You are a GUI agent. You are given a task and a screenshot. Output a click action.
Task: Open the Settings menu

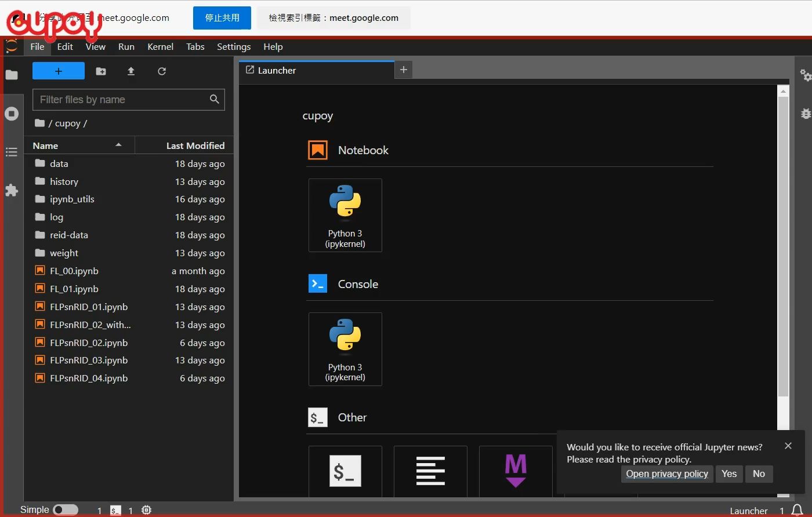coord(234,47)
